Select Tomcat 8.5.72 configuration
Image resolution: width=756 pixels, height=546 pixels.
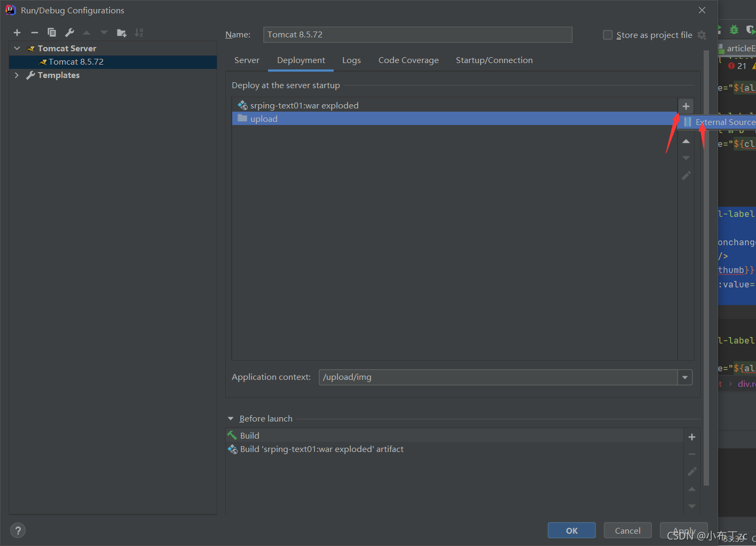click(x=113, y=62)
